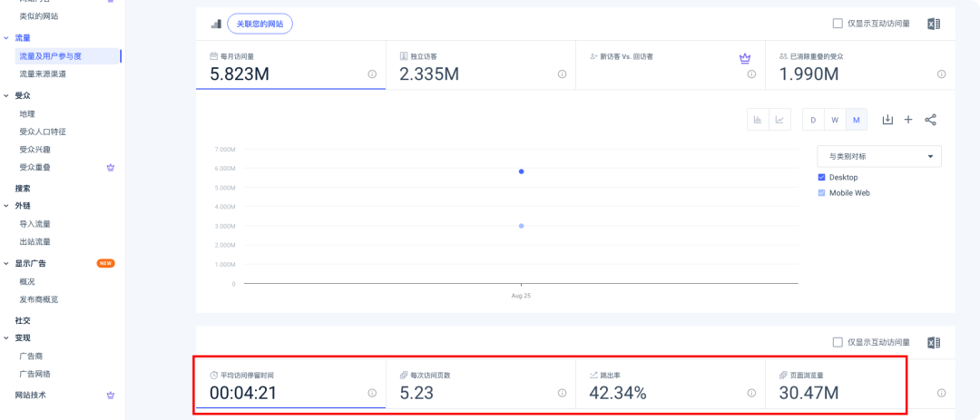
Task: Open 受众兴趣 in sidebar
Action: click(x=34, y=150)
